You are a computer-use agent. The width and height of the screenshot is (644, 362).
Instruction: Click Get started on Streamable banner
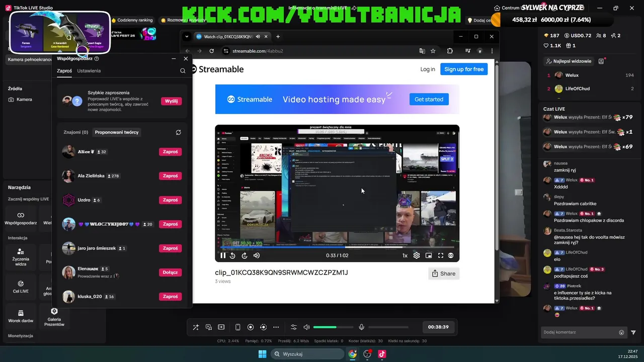tap(429, 100)
